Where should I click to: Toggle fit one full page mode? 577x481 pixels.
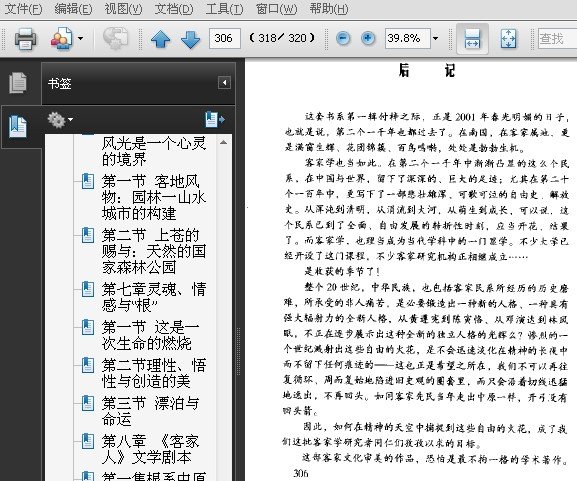click(x=508, y=39)
